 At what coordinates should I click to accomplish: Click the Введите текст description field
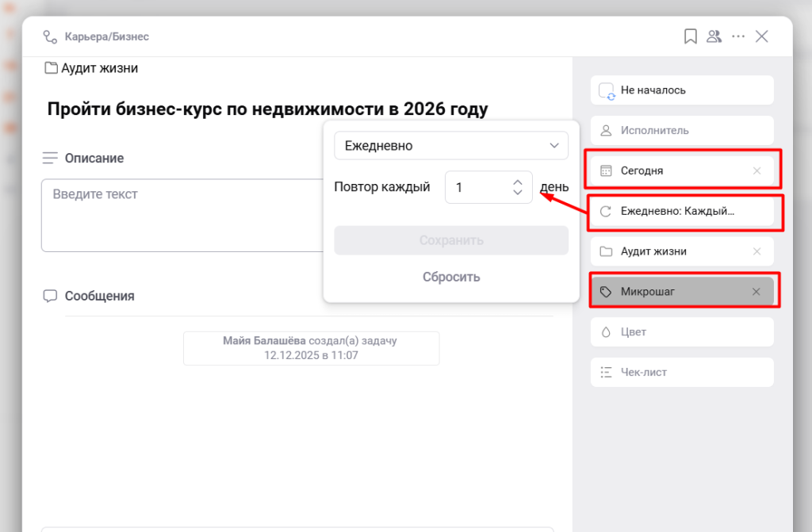[182, 214]
